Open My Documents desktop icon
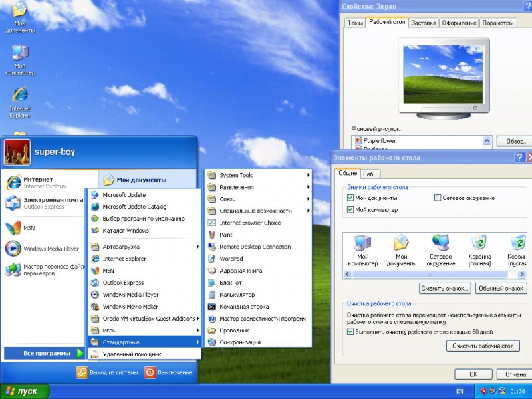 (20, 17)
